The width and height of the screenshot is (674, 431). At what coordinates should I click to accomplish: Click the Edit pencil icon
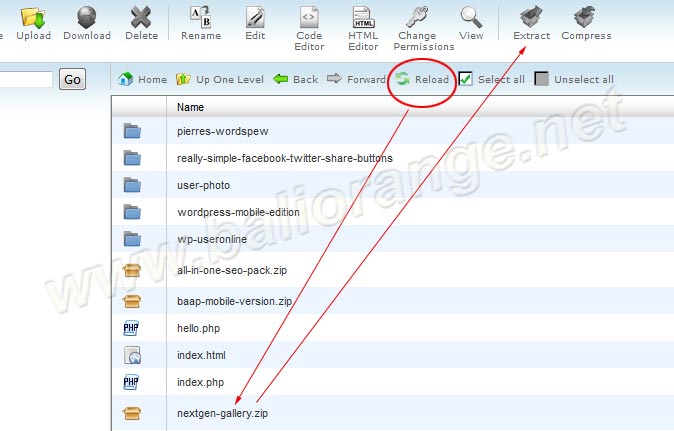click(255, 17)
